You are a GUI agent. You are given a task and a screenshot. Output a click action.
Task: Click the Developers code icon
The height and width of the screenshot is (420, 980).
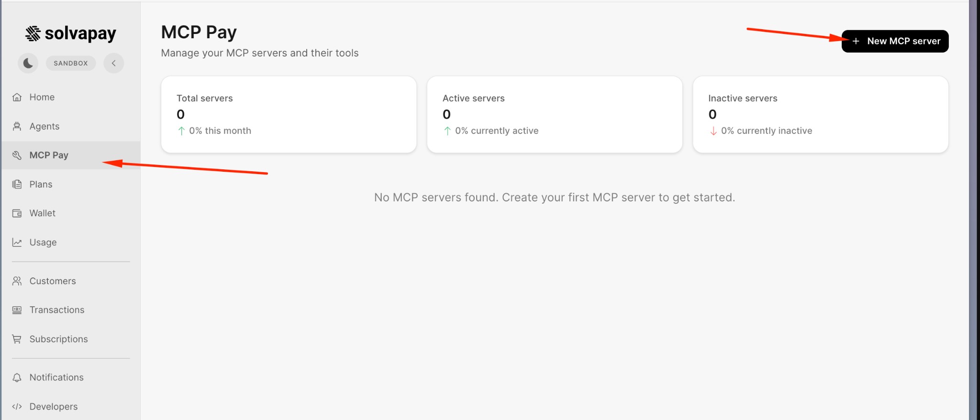[17, 407]
